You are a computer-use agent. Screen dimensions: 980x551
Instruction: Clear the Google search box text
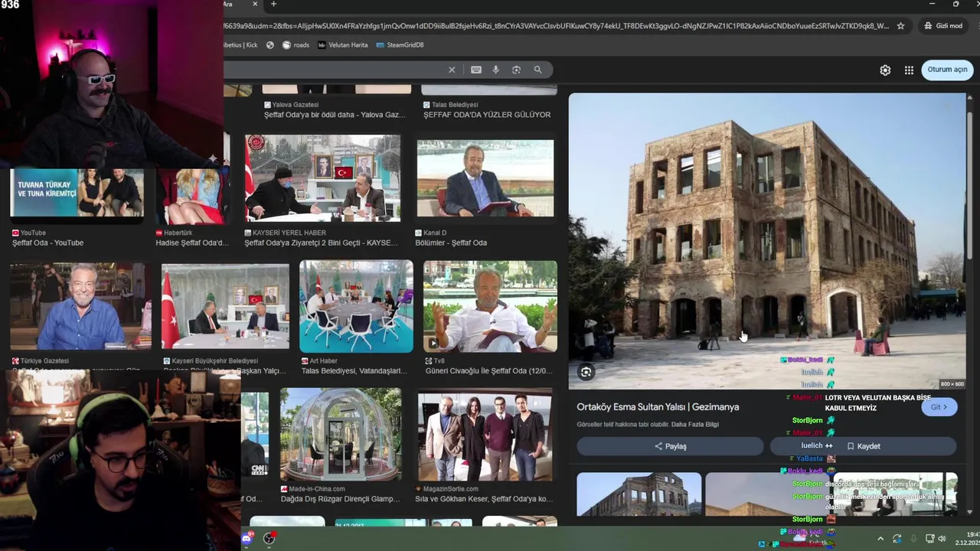point(452,70)
